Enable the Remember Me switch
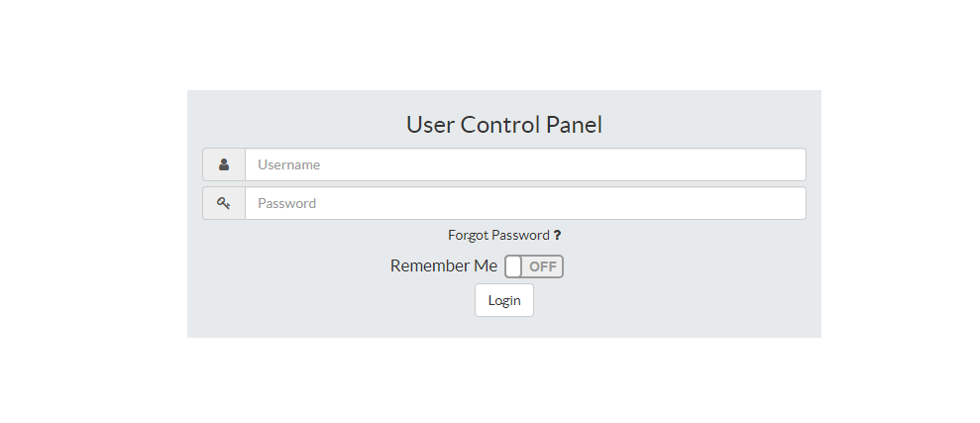The width and height of the screenshot is (980, 423). 534,266
